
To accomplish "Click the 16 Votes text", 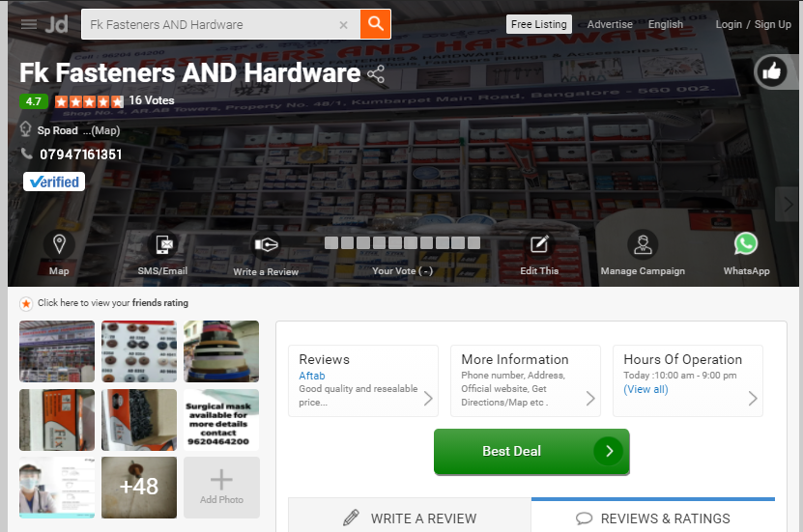I will (x=152, y=100).
